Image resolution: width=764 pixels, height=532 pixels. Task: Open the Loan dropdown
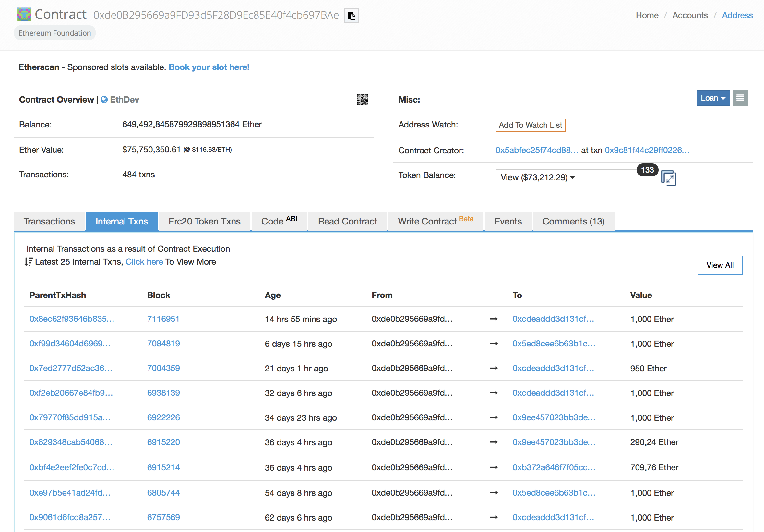(712, 98)
